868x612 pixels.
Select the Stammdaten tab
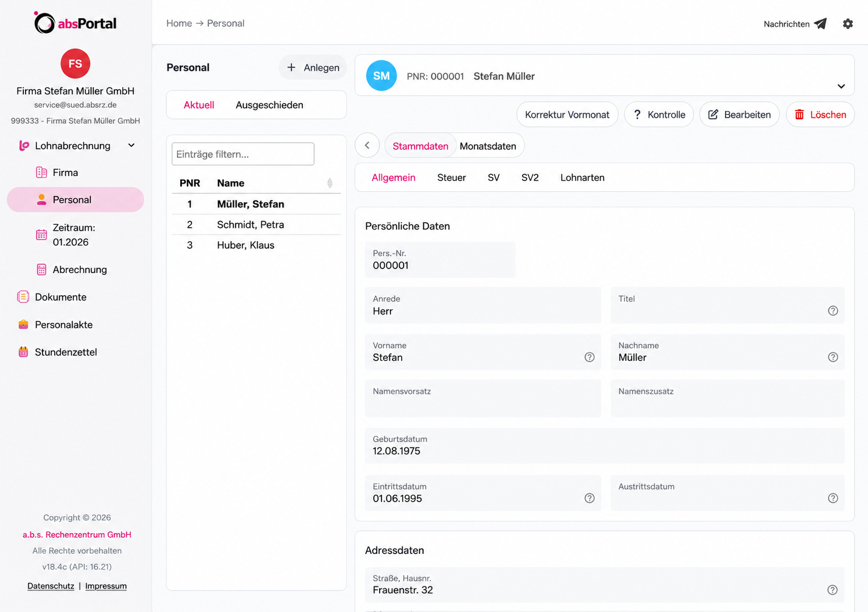tap(420, 146)
